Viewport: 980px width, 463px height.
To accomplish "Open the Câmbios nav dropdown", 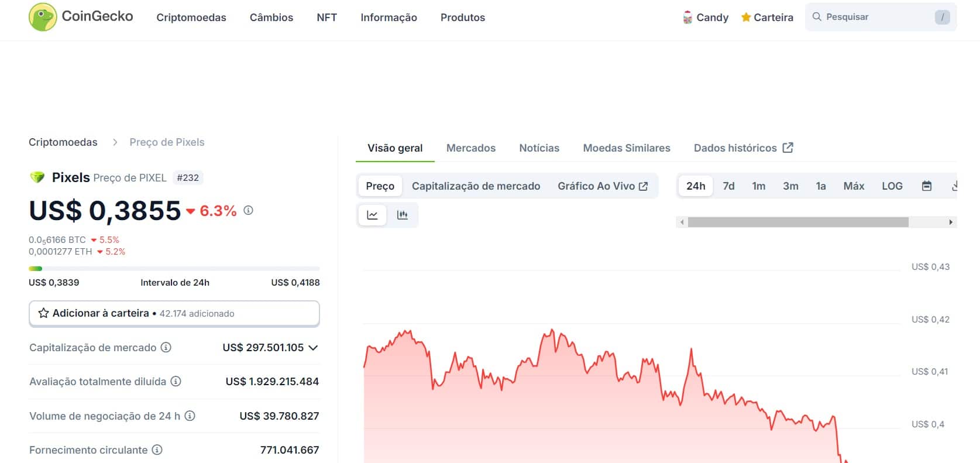I will point(271,18).
